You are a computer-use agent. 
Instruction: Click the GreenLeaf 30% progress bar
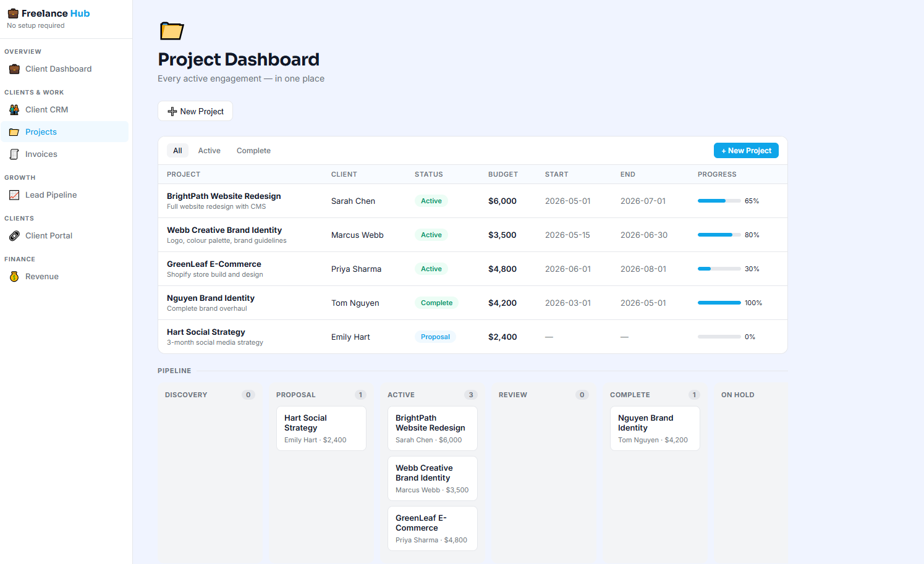pyautogui.click(x=719, y=269)
